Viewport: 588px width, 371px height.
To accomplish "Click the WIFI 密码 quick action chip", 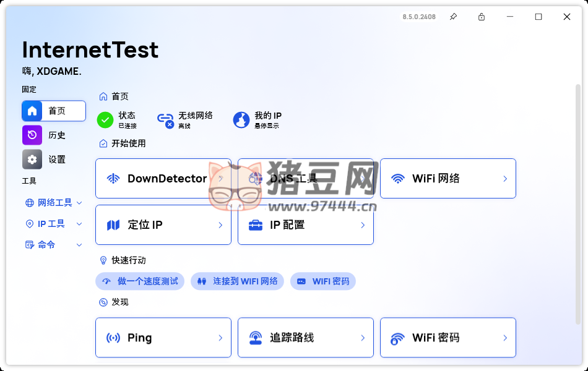I will [x=322, y=281].
